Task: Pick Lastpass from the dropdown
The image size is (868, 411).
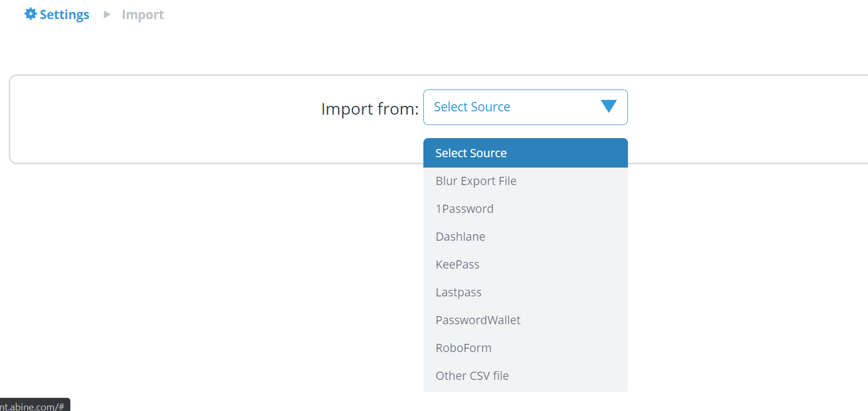Action: pos(525,293)
